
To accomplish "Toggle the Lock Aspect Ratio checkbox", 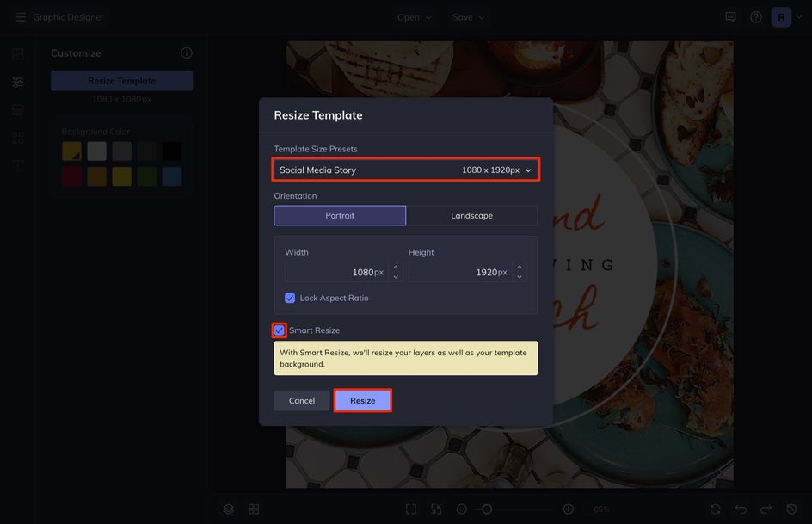I will 290,298.
